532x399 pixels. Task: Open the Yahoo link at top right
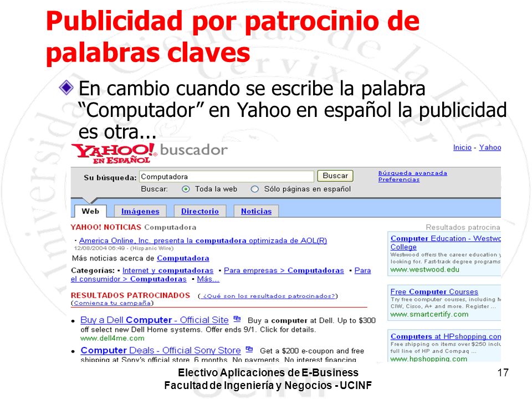point(490,147)
